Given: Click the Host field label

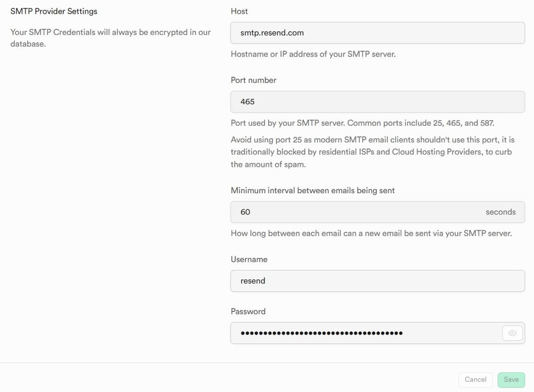Looking at the screenshot, I should (239, 11).
